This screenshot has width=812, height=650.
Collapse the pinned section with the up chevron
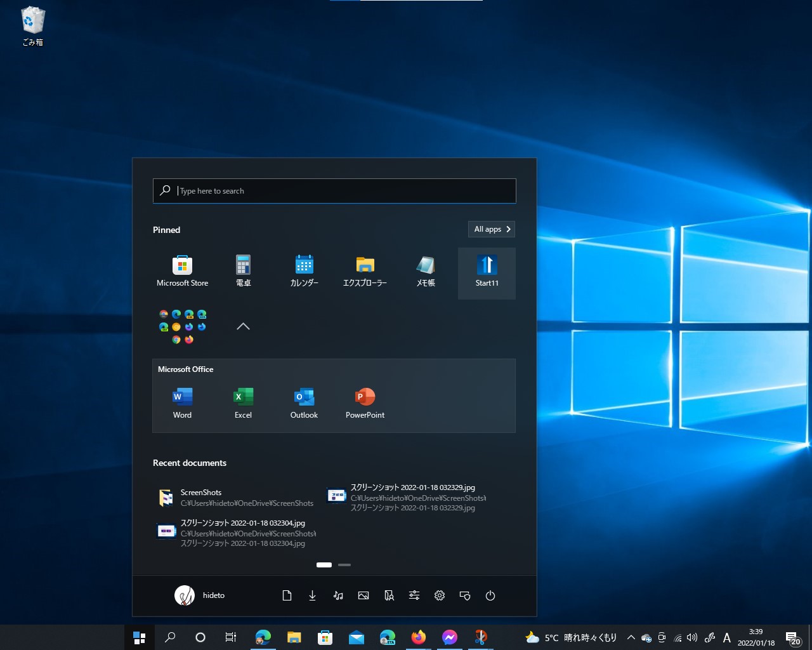243,326
